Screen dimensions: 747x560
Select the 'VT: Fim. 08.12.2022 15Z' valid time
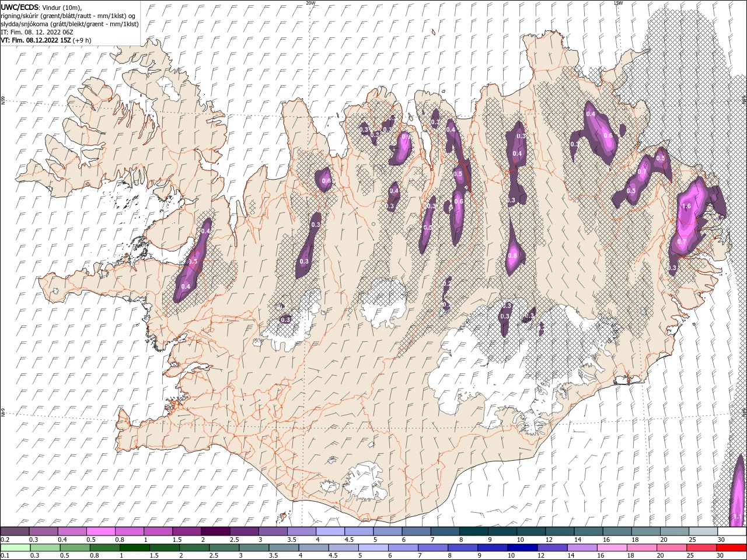click(36, 40)
